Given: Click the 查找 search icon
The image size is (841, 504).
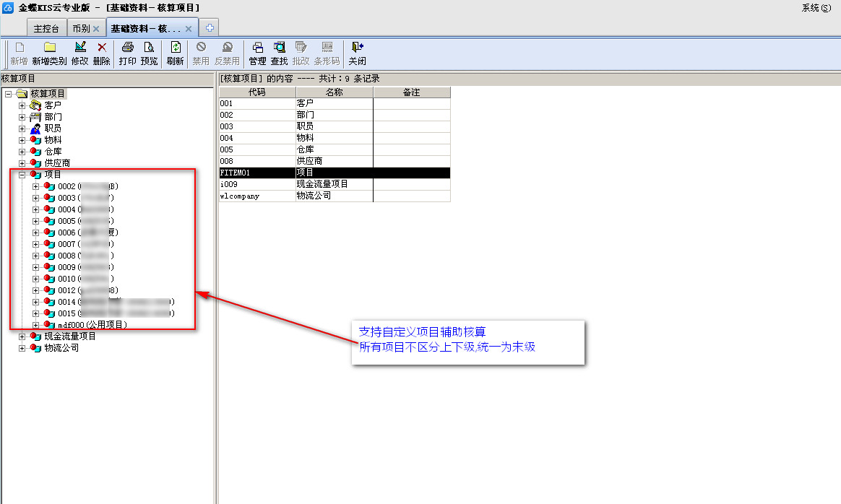Looking at the screenshot, I should tap(280, 48).
